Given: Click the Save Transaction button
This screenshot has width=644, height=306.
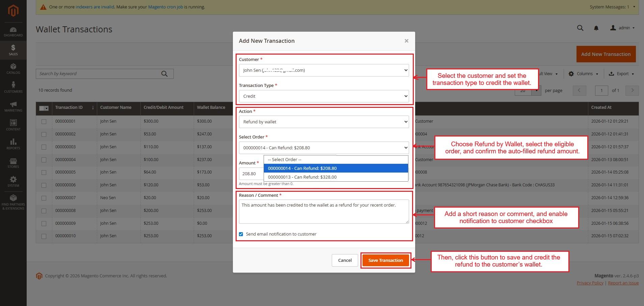Looking at the screenshot, I should [385, 261].
